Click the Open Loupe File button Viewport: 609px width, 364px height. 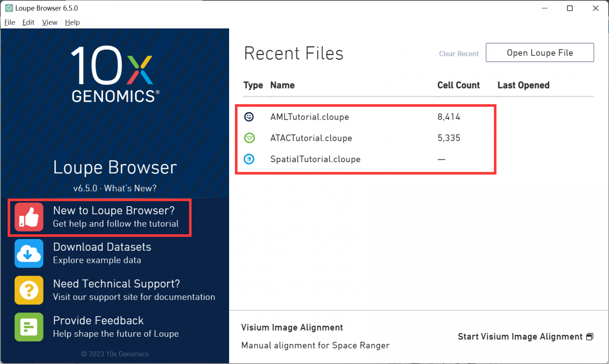click(x=539, y=52)
